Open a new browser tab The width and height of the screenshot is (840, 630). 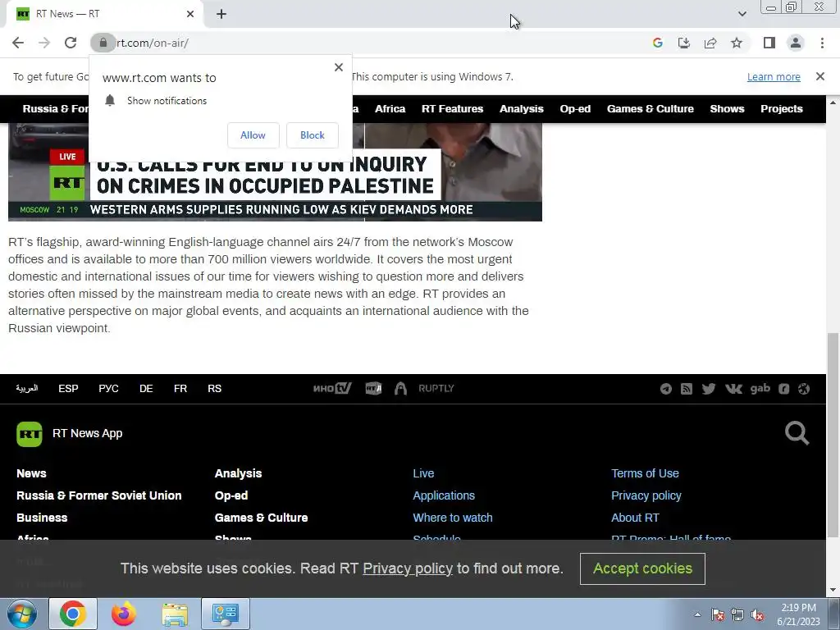tap(221, 14)
